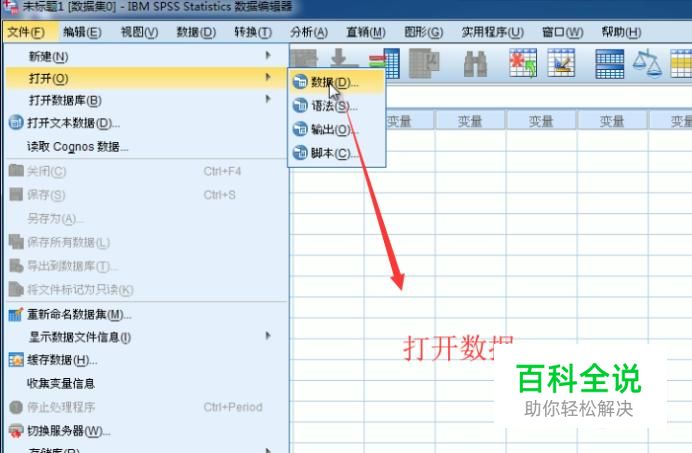Choose 读取 Cognos 数据...
The width and height of the screenshot is (692, 453).
pos(147,146)
